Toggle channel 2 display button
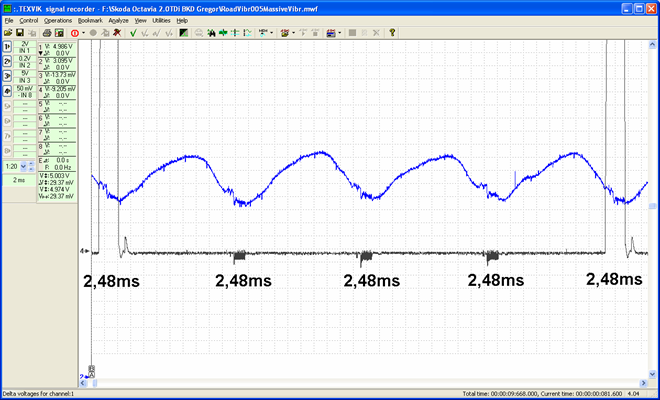Image resolution: width=660 pixels, height=400 pixels. point(7,62)
